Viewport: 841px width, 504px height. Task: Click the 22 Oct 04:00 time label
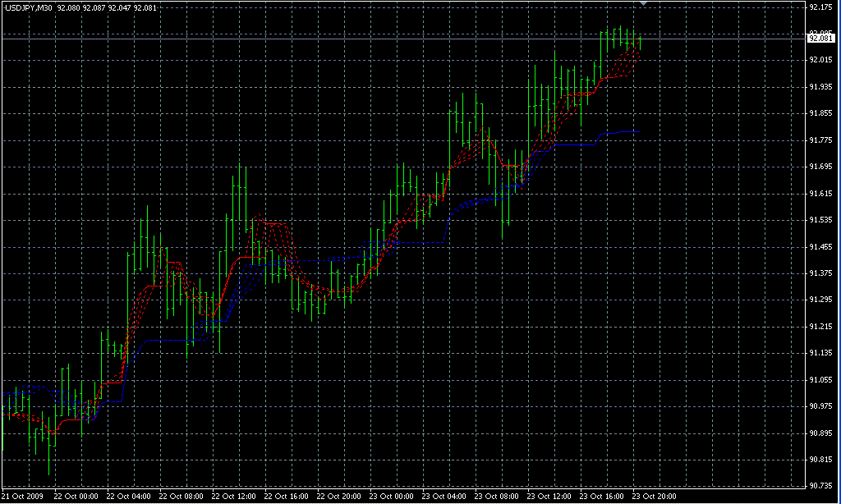[x=129, y=497]
